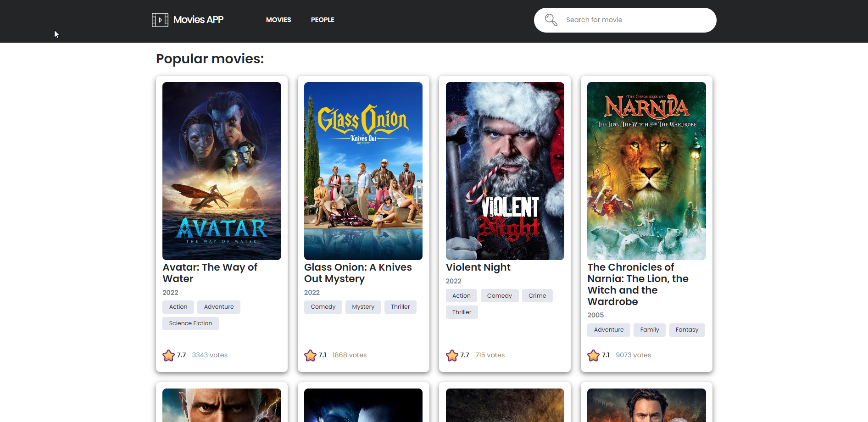Click the Movies APP film logo icon
This screenshot has width=868, height=422.
click(160, 20)
